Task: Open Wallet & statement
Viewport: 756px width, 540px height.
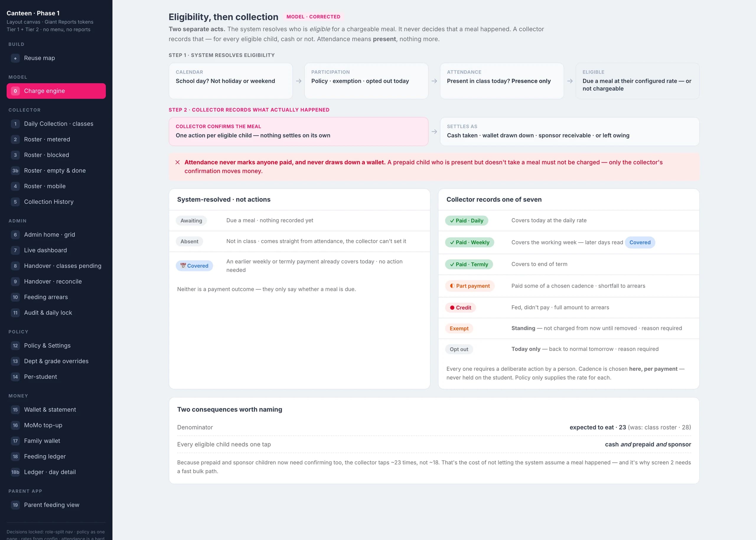Action: [x=56, y=410]
